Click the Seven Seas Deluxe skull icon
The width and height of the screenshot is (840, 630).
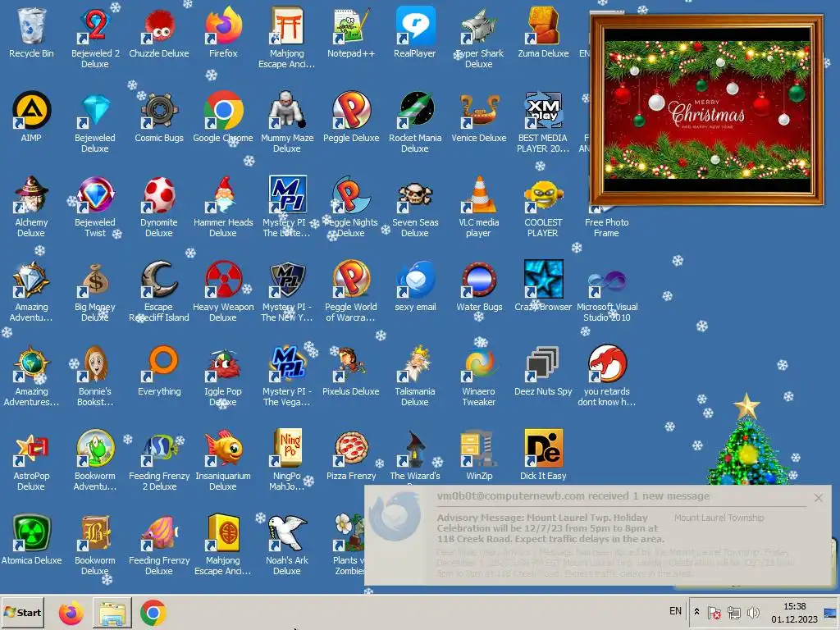click(x=414, y=194)
